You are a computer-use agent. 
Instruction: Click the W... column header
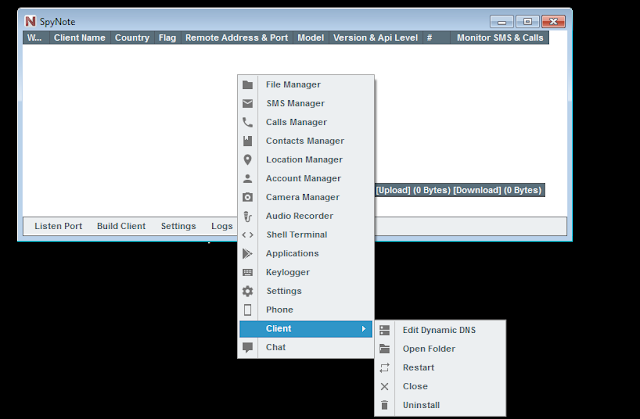click(36, 38)
